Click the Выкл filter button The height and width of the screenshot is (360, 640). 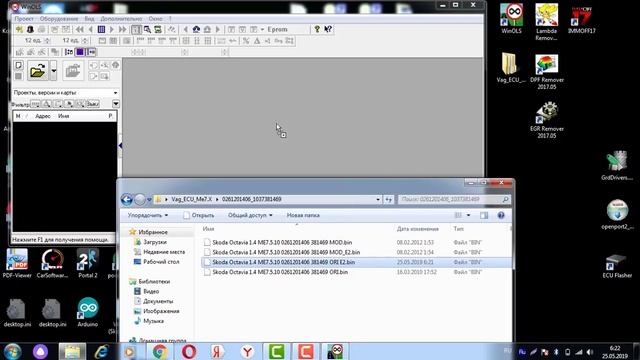tap(93, 104)
